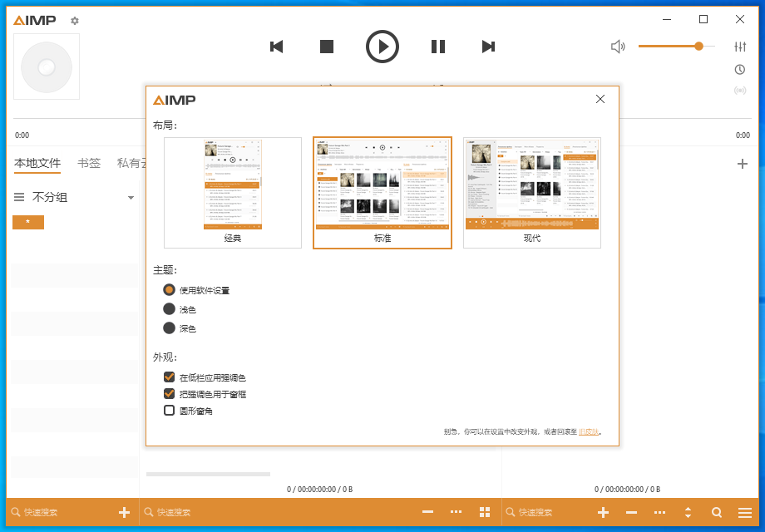Click the album art placeholder disc

(47, 66)
